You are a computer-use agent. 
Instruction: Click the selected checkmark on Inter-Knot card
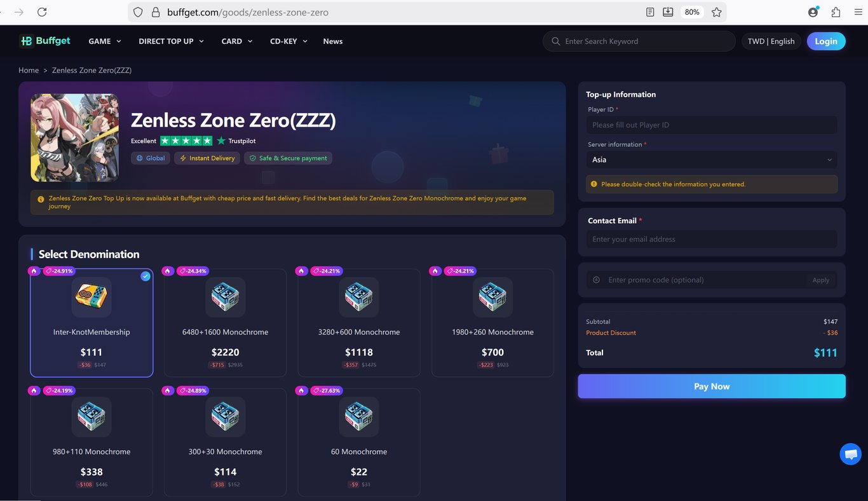click(146, 276)
